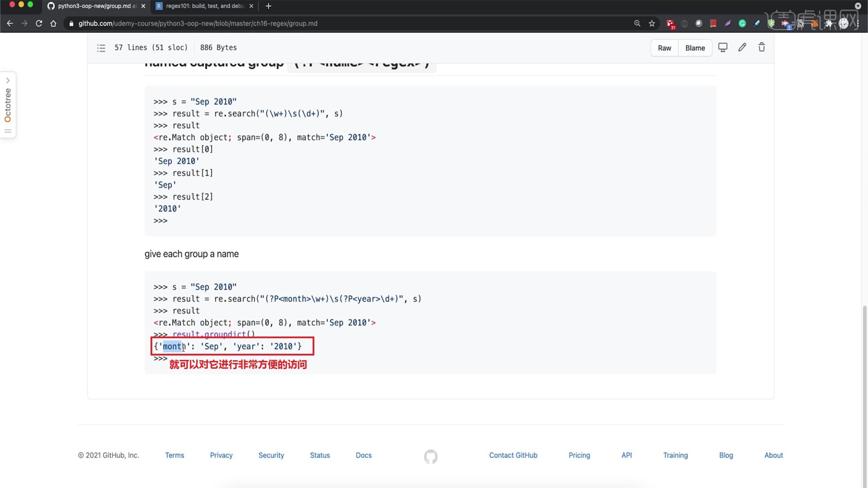Open file in GitHub Desktop icon
The height and width of the screenshot is (488, 868).
tap(723, 47)
